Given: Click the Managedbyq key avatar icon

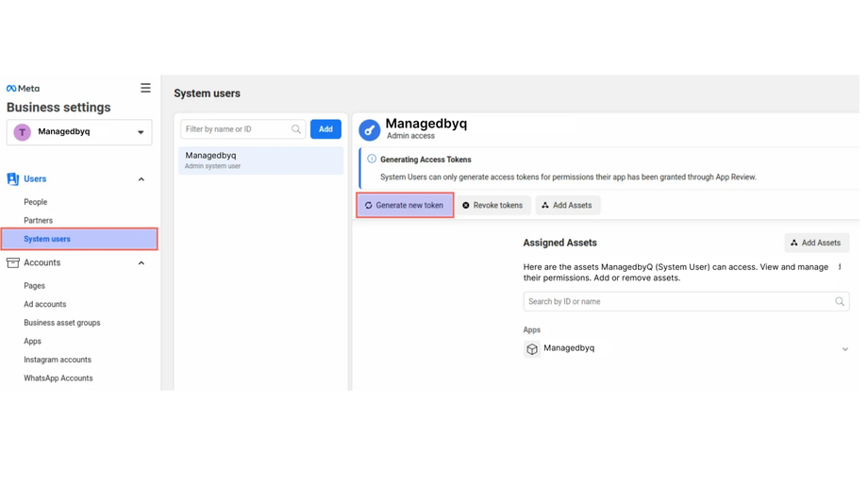Looking at the screenshot, I should point(370,130).
